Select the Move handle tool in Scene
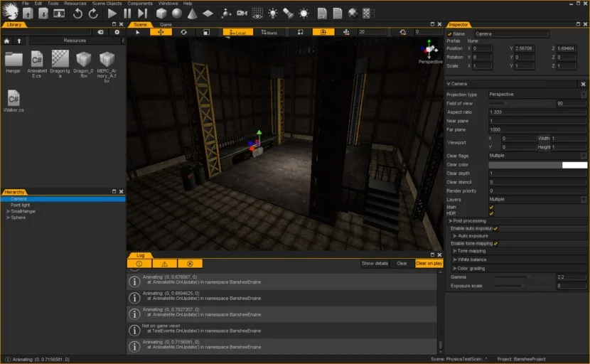 (161, 32)
